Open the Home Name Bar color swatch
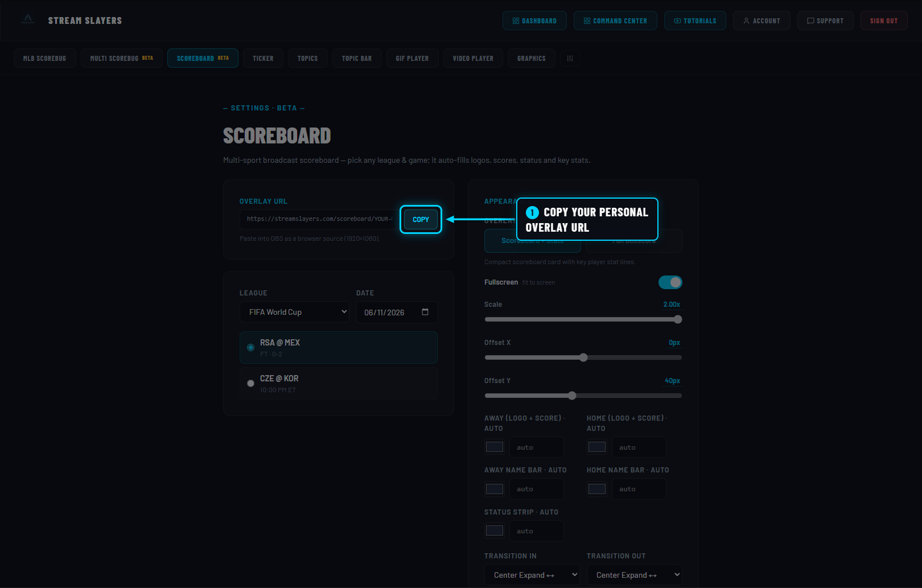 click(597, 489)
